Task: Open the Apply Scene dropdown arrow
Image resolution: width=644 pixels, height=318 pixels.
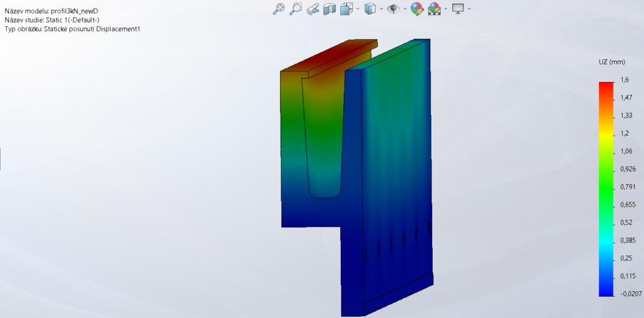Action: (x=446, y=9)
